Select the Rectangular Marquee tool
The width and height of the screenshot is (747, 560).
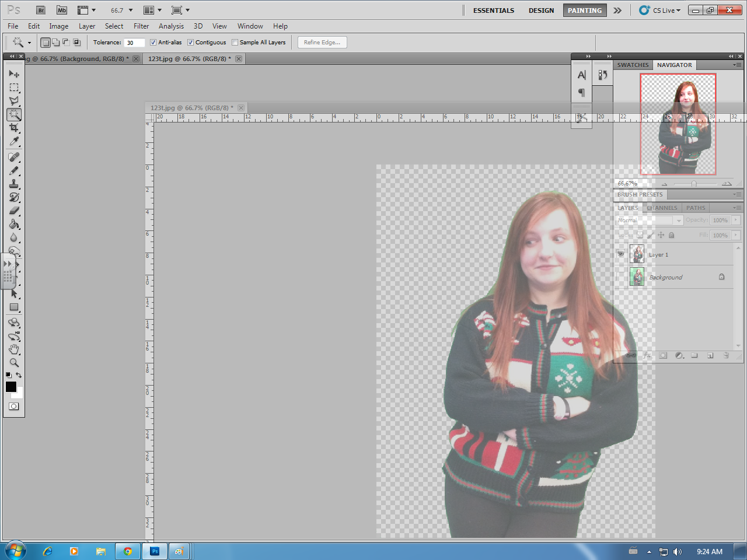click(x=14, y=87)
